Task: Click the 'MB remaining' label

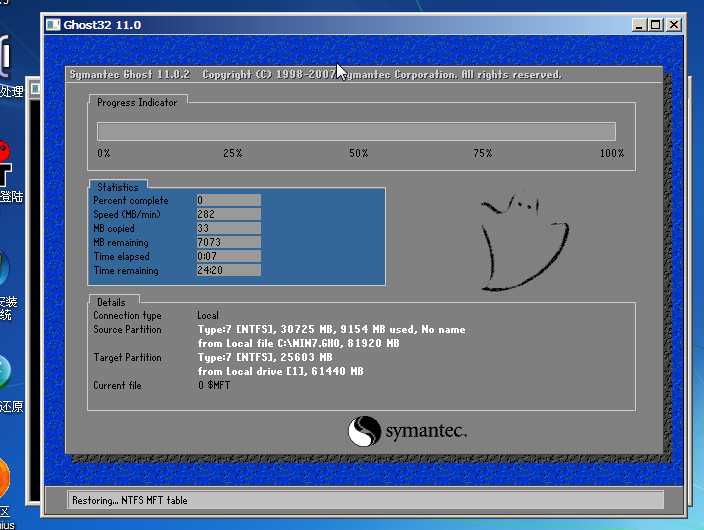Action: coord(121,243)
